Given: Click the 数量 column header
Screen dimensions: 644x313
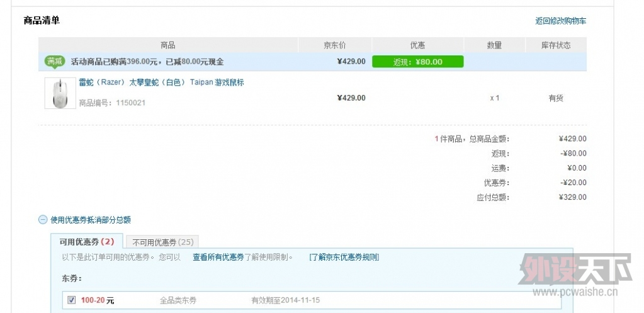Looking at the screenshot, I should pyautogui.click(x=495, y=45).
